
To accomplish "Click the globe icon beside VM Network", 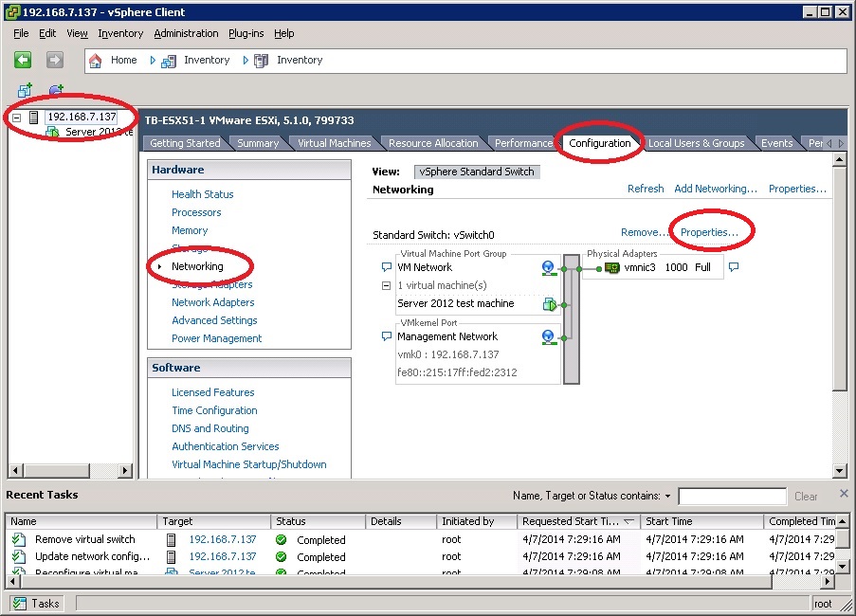I will pos(549,268).
